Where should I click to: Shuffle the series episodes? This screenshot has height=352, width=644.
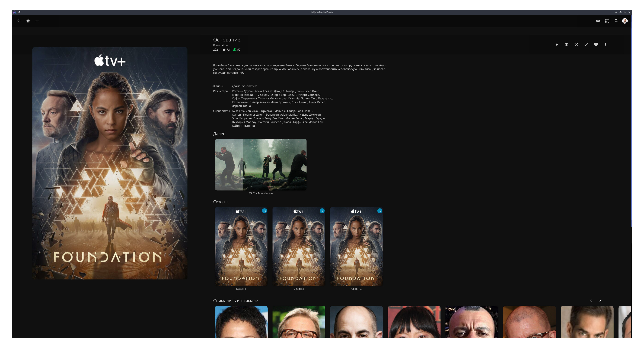point(576,45)
